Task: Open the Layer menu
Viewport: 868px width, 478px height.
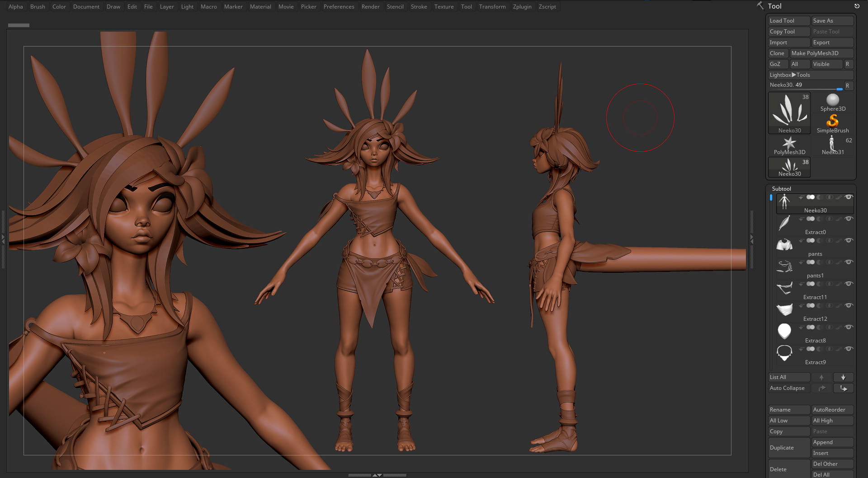Action: coord(167,7)
